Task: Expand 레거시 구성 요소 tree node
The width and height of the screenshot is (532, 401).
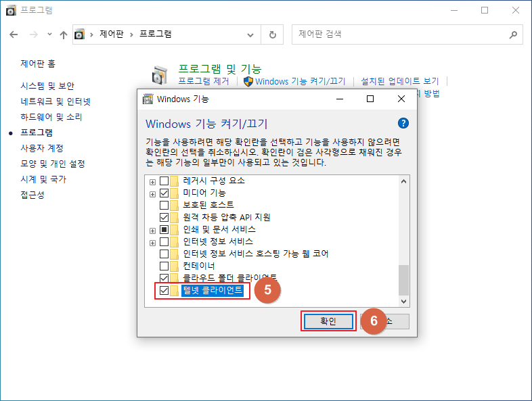Action: [153, 182]
